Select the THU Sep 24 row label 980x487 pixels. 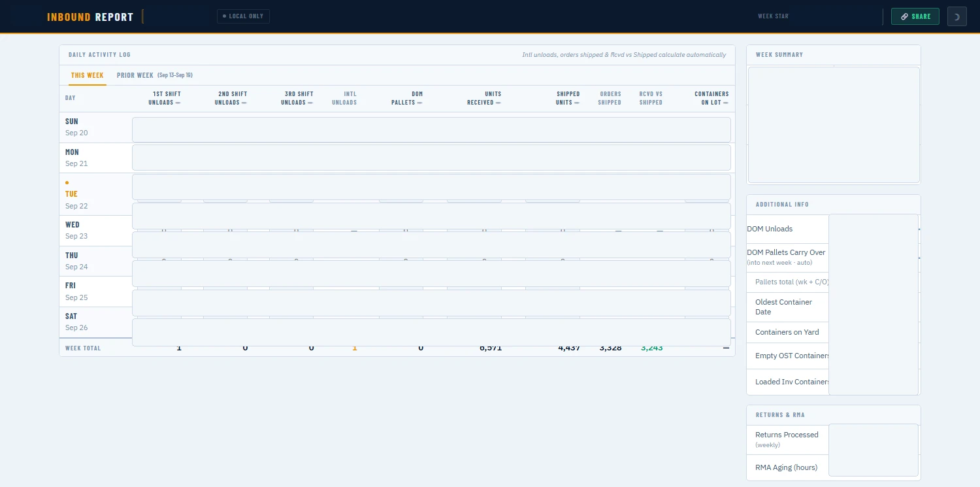click(x=76, y=261)
